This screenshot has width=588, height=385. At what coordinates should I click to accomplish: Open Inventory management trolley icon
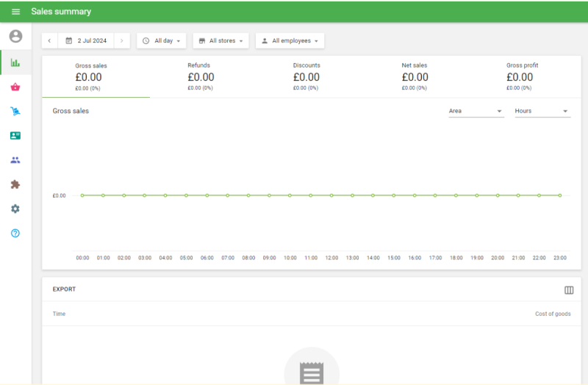15,112
